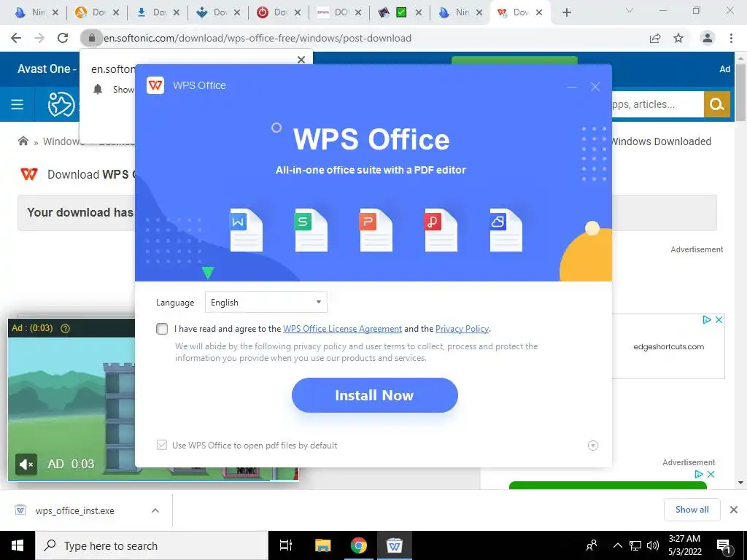Open Chrome tab search chevron
The width and height of the screenshot is (747, 560).
click(629, 10)
